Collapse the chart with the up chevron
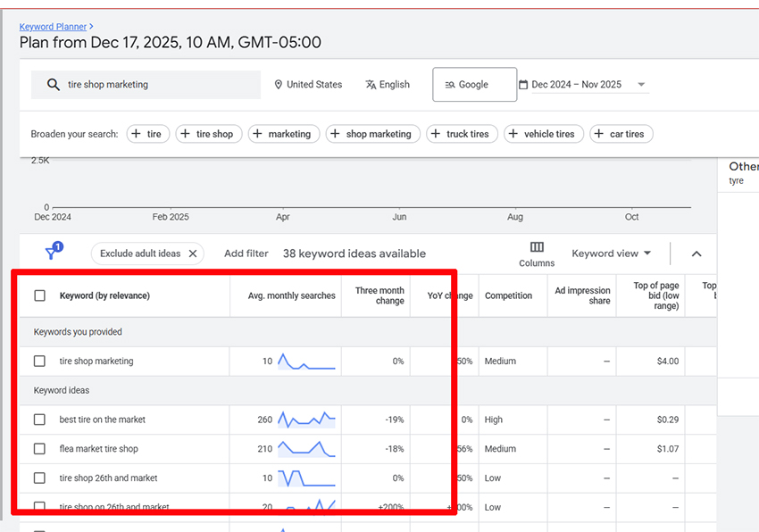759x532 pixels. pyautogui.click(x=696, y=254)
